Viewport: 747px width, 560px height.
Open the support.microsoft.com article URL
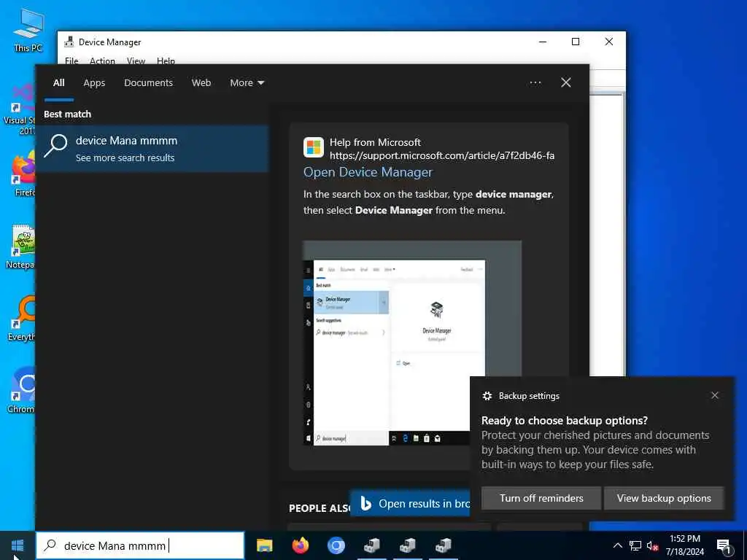[x=441, y=156]
